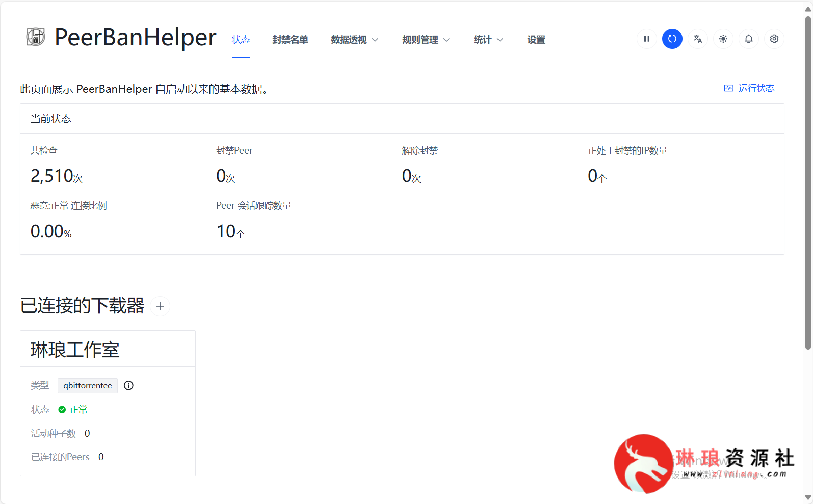This screenshot has width=813, height=504.
Task: Click the scrollbar up arrow
Action: coord(808,9)
